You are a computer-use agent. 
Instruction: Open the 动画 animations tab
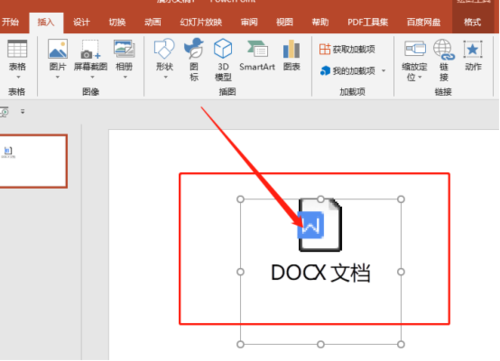pos(153,22)
